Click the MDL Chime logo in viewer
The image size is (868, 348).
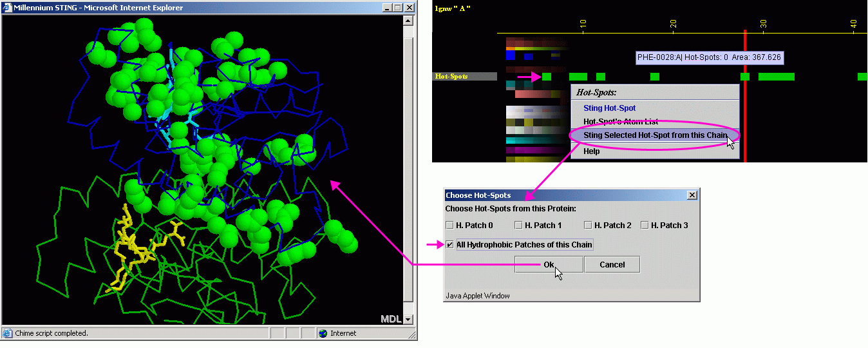[x=391, y=319]
